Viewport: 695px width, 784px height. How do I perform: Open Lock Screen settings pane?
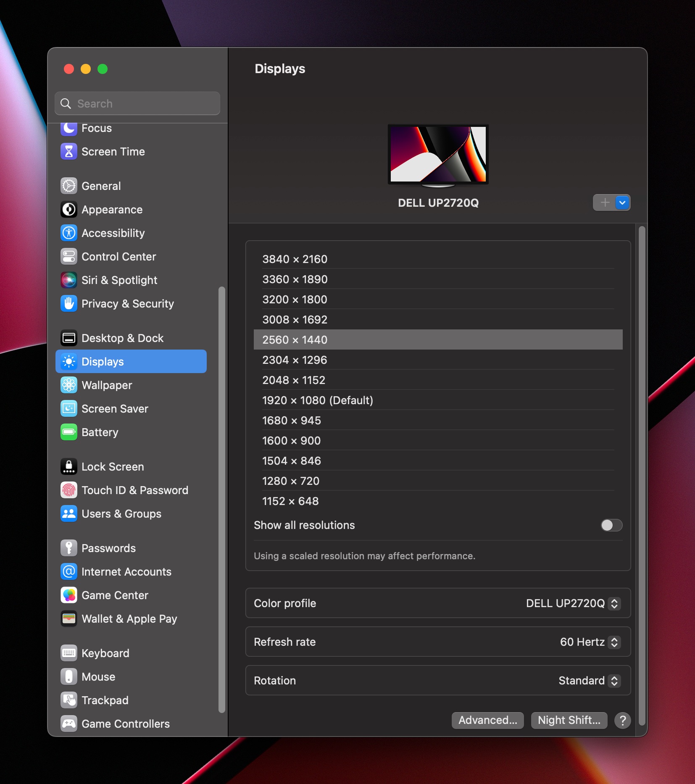pyautogui.click(x=131, y=467)
